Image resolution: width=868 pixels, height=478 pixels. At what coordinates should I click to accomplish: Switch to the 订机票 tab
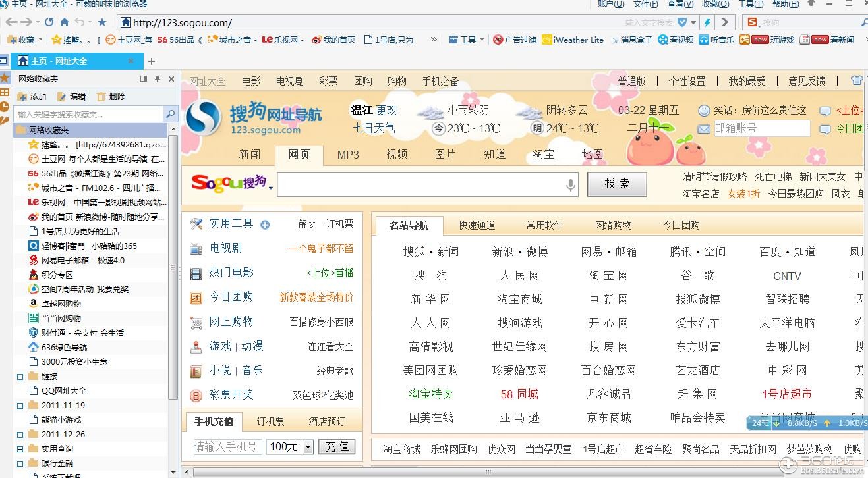(x=270, y=421)
